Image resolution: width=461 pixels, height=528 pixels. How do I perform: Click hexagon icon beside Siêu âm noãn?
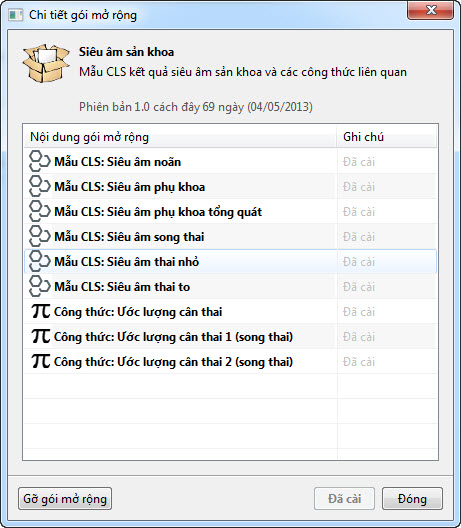[39, 161]
